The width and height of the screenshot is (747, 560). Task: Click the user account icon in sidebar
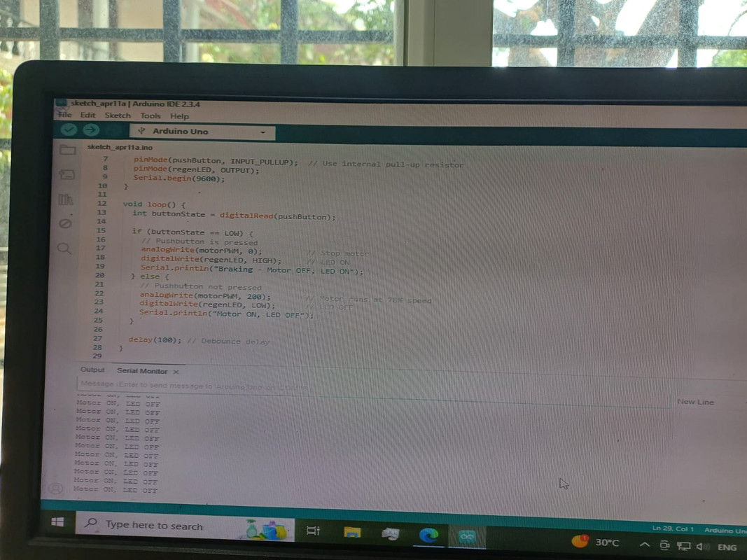coord(56,488)
